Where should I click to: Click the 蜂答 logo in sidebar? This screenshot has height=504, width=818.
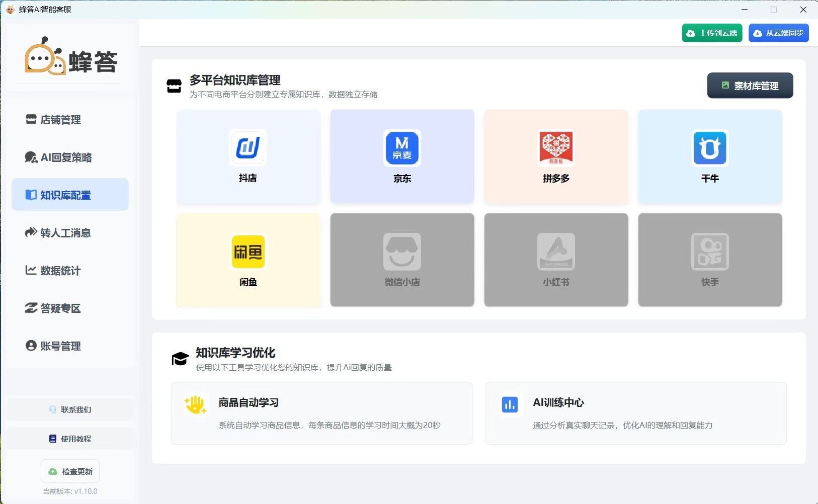(71, 57)
